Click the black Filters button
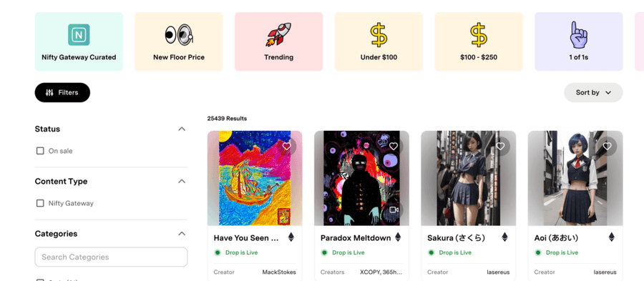 point(62,93)
